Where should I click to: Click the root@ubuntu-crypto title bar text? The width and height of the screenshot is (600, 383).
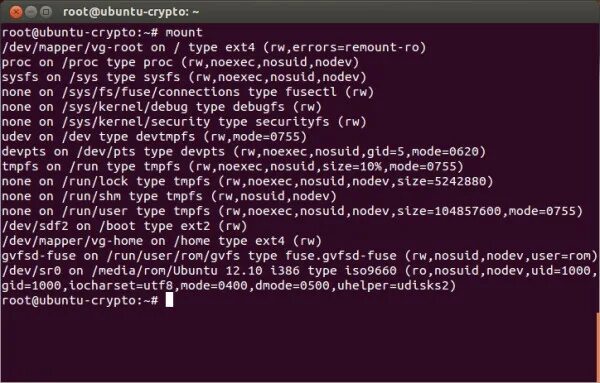(x=131, y=12)
